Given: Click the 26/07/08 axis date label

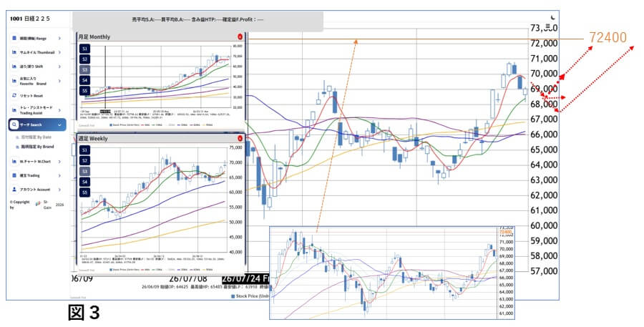Looking at the screenshot, I should [x=188, y=279].
